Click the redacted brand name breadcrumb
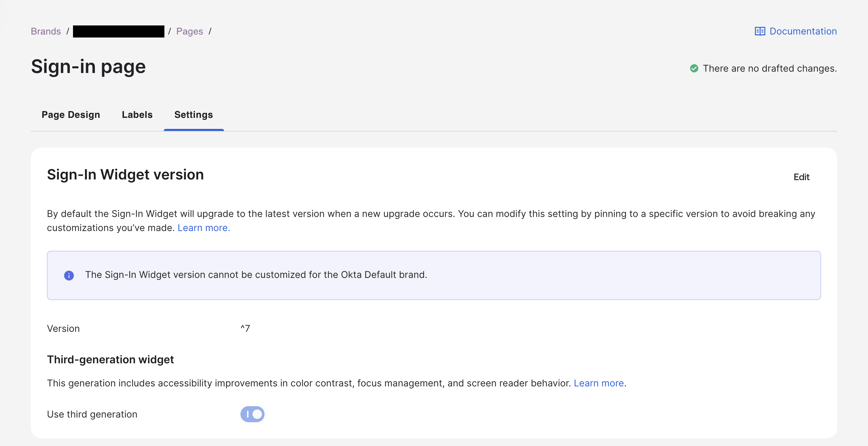Viewport: 868px width, 446px height. 119,31
